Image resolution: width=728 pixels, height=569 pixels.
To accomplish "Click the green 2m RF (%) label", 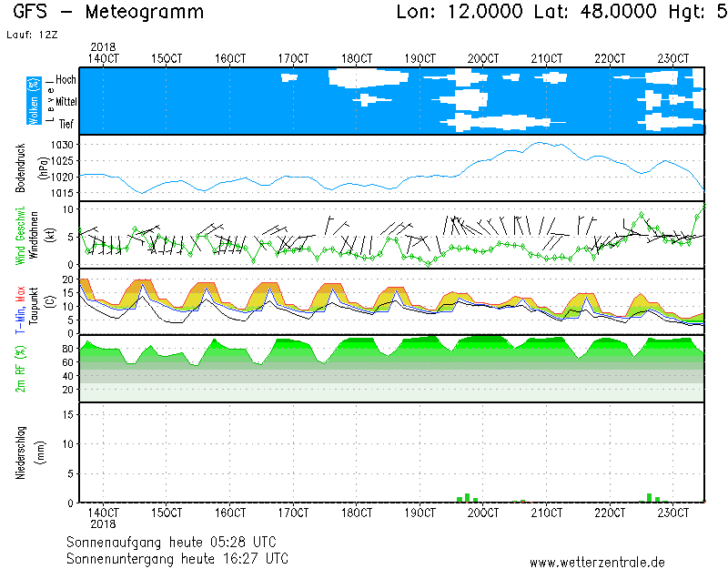I will point(20,368).
